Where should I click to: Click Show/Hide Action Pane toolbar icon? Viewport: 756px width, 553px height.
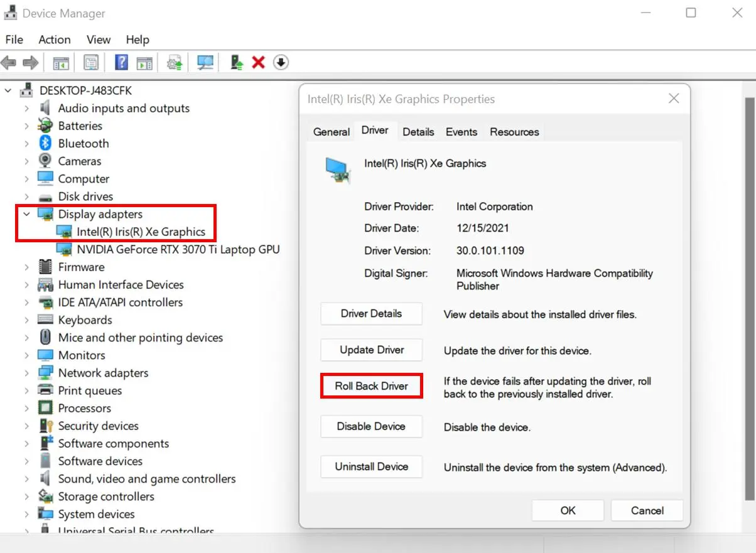pyautogui.click(x=145, y=63)
